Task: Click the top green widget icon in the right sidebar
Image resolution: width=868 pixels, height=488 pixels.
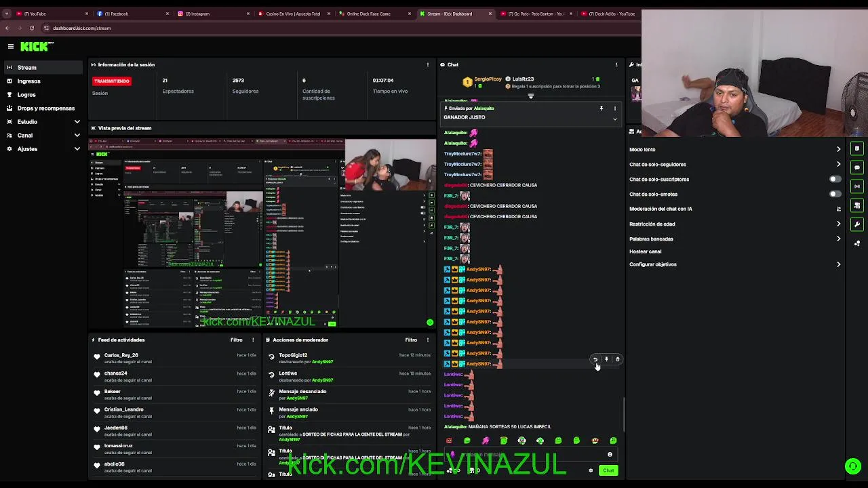Action: pyautogui.click(x=857, y=148)
